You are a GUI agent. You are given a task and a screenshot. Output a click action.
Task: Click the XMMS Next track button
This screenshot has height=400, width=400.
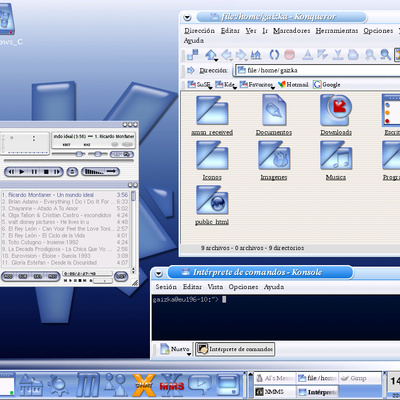[x=57, y=172]
